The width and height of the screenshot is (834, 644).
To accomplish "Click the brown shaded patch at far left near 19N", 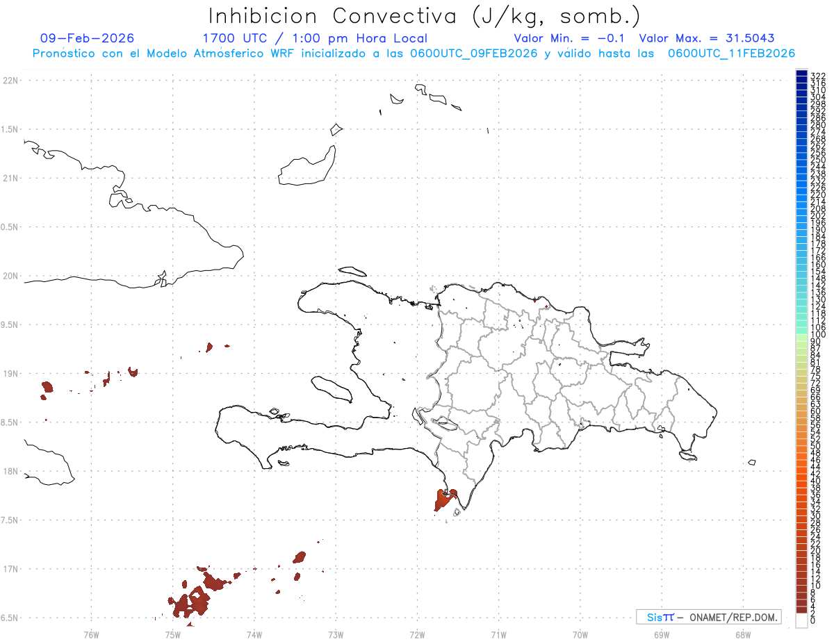I will [47, 386].
